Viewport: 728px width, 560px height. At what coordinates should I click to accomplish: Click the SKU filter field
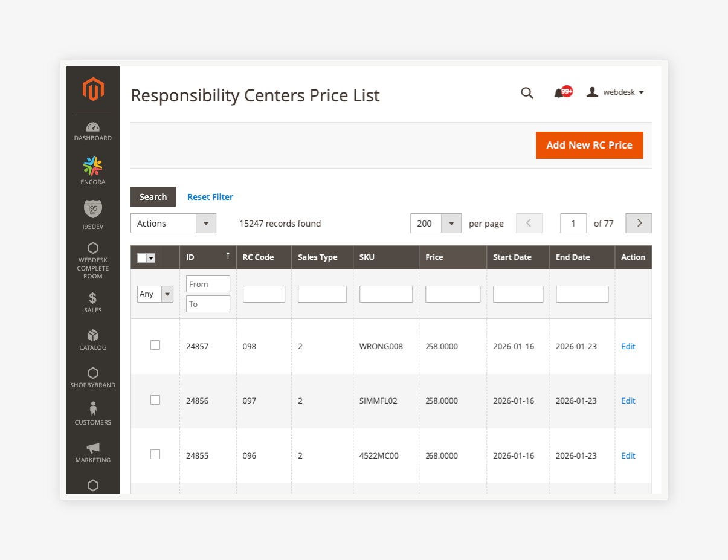click(385, 294)
